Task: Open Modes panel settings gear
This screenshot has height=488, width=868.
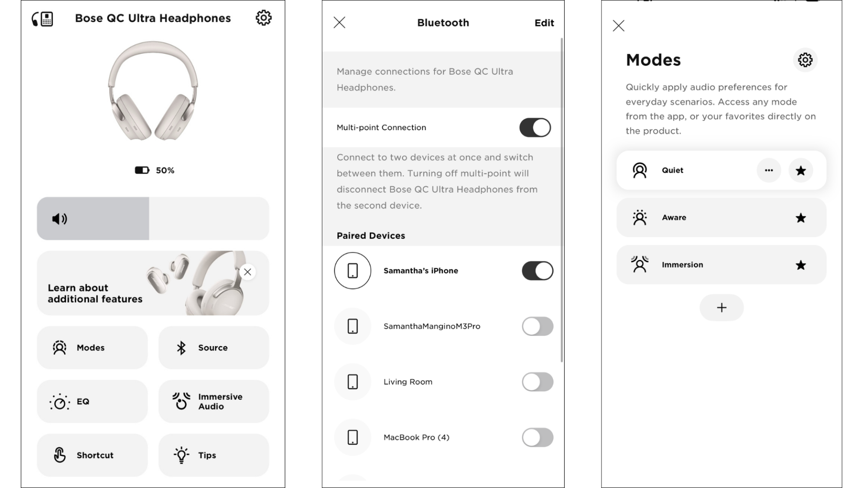Action: (805, 59)
